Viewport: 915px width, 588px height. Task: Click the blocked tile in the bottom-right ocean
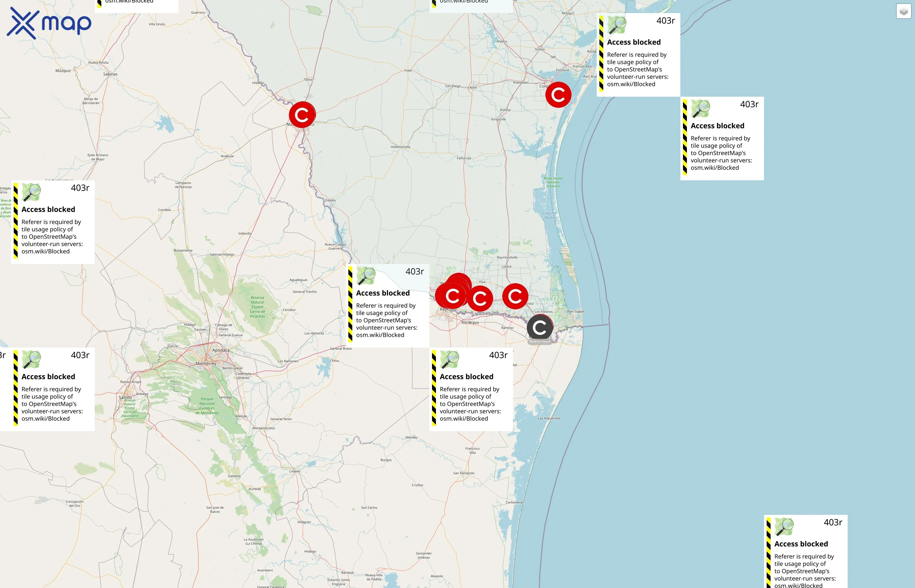click(x=806, y=552)
